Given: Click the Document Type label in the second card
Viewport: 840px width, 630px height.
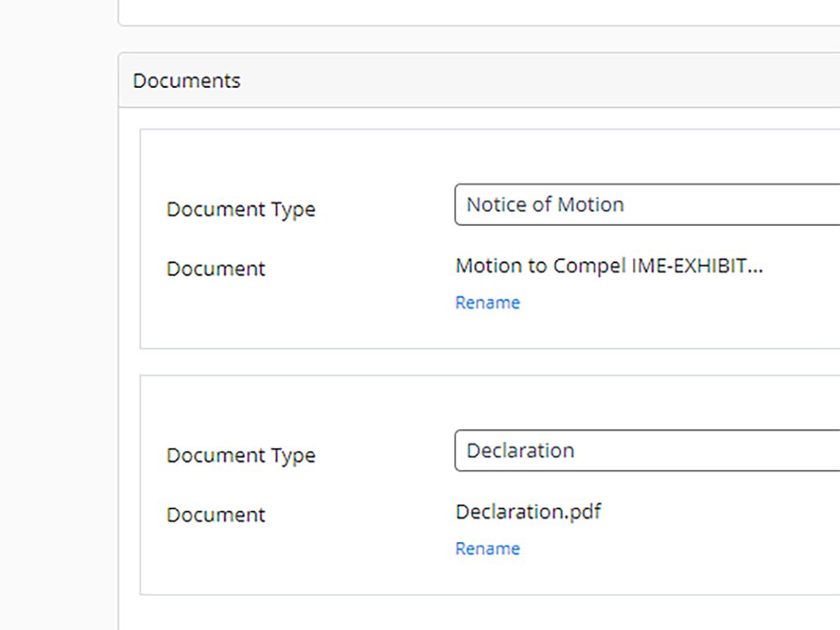Looking at the screenshot, I should pos(240,455).
